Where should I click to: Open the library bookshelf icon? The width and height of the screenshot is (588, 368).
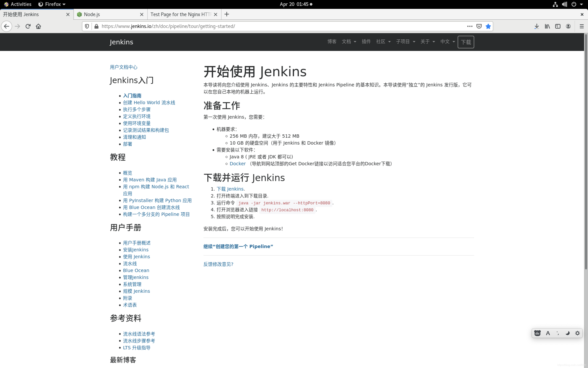coord(547,26)
